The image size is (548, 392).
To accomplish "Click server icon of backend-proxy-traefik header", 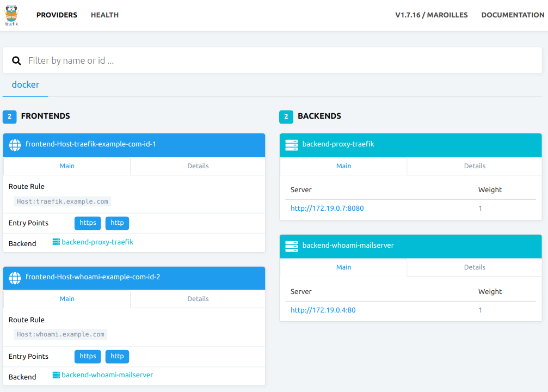I will click(292, 145).
